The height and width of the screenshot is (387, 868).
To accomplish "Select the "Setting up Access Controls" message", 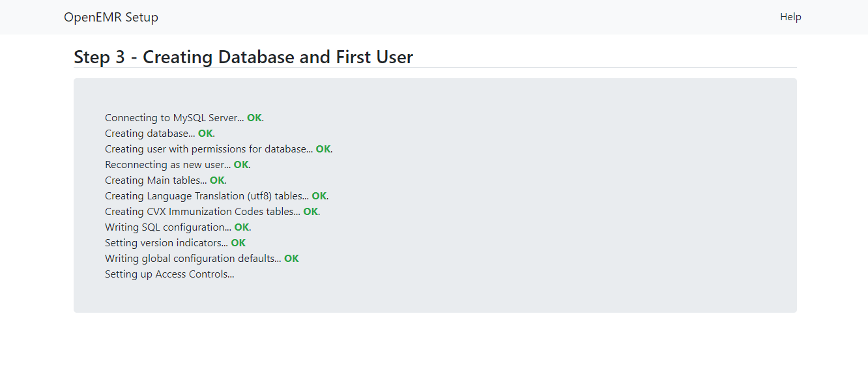I will tap(169, 274).
